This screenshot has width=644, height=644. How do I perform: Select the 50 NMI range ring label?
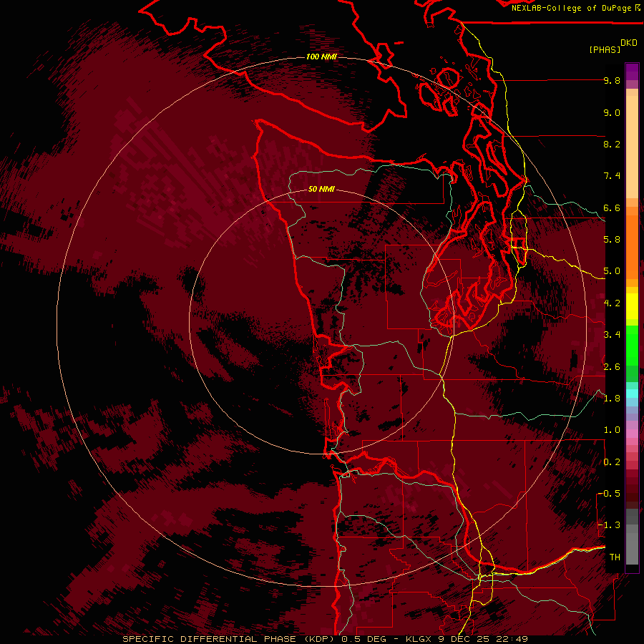[321, 189]
